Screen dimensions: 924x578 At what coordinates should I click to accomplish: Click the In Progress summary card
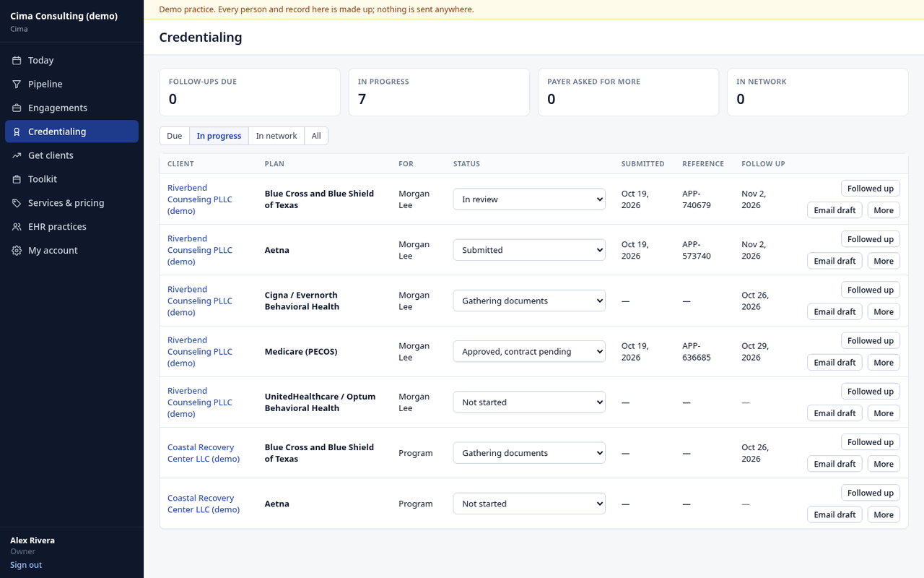[439, 92]
